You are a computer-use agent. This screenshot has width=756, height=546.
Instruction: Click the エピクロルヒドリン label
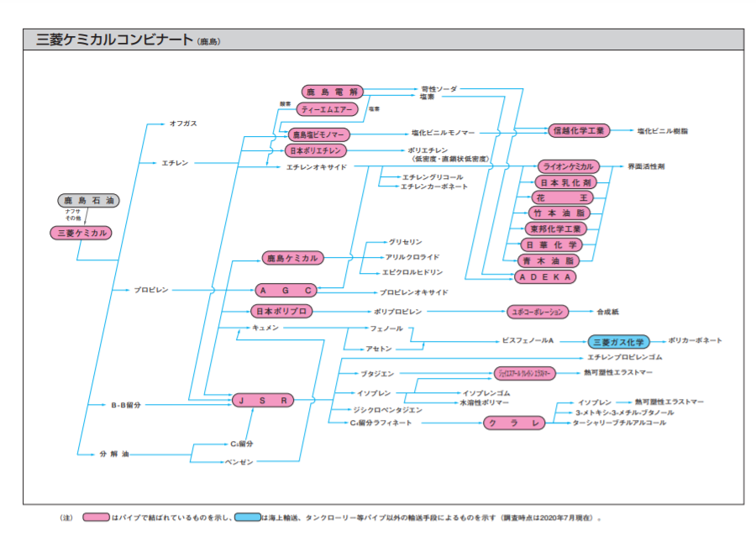[x=412, y=272]
